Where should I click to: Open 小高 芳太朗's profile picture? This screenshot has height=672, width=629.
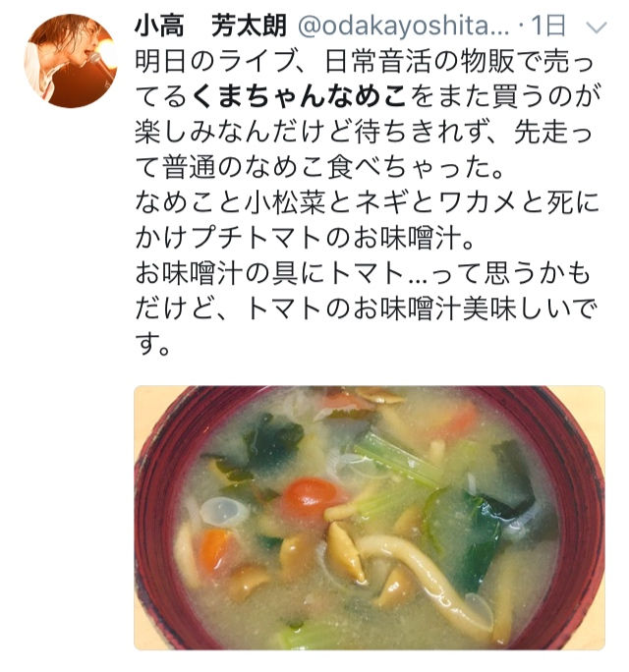[x=71, y=61]
